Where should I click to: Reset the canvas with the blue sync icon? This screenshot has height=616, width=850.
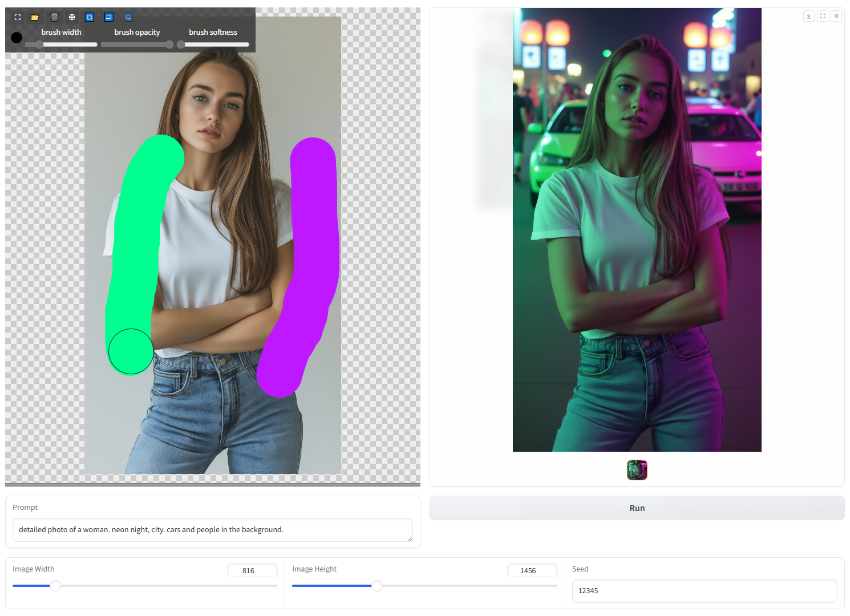[x=89, y=17]
